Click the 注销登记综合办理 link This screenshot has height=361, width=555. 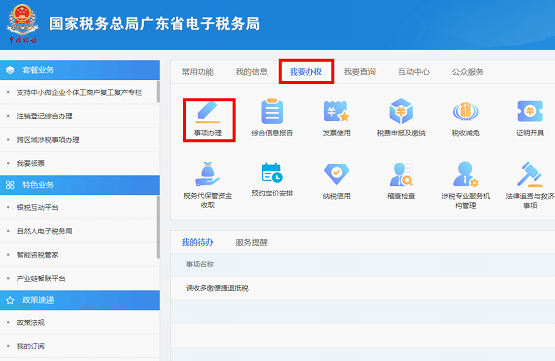[45, 116]
